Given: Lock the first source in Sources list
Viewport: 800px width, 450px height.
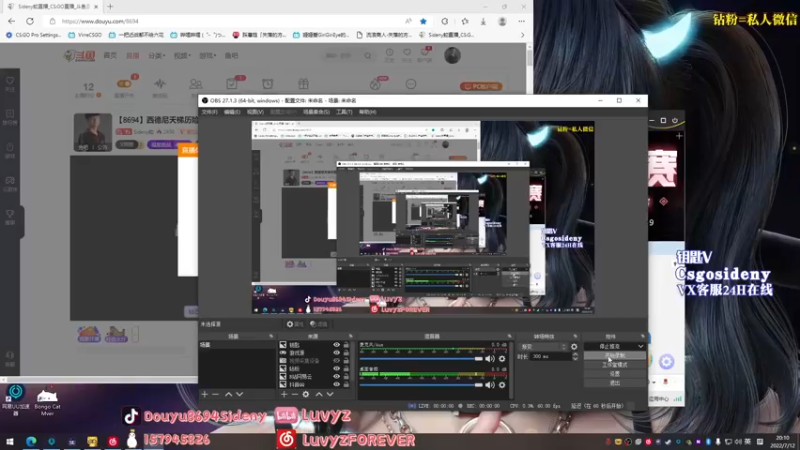Looking at the screenshot, I should (x=346, y=345).
